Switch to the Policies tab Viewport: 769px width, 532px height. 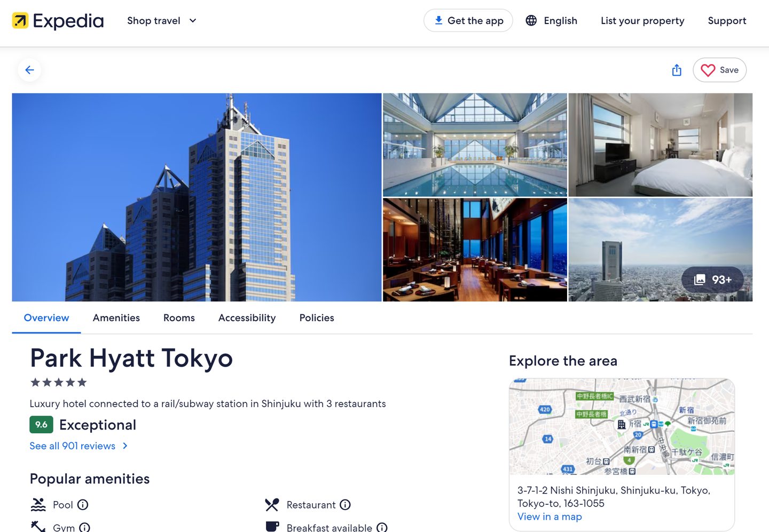pos(317,318)
